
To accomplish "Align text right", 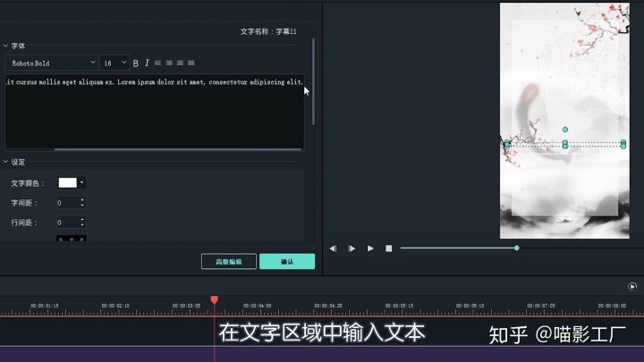I will pyautogui.click(x=180, y=63).
